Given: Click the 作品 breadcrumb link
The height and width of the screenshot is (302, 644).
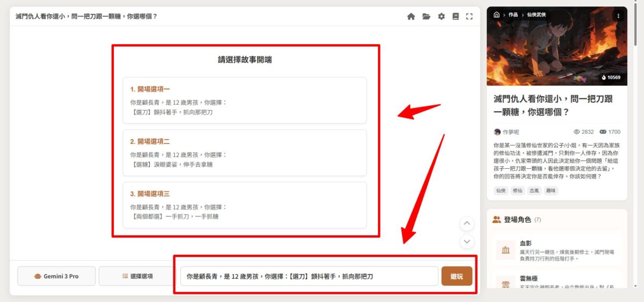Looking at the screenshot, I should click(513, 15).
